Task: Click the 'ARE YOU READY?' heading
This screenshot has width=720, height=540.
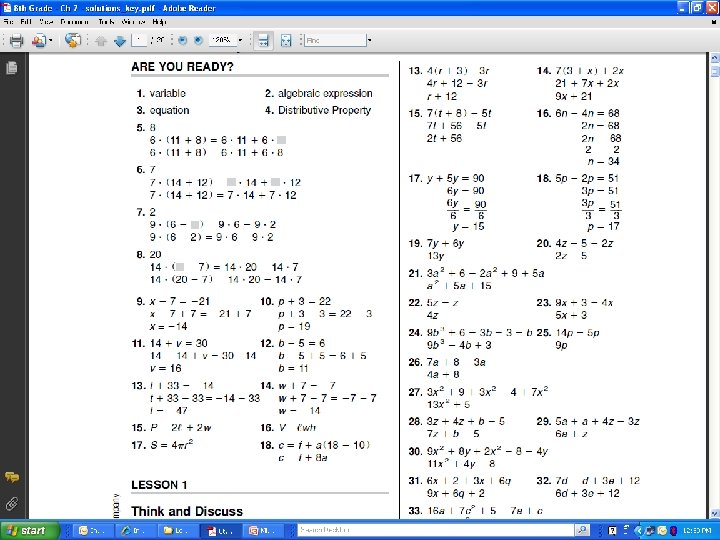Action: coord(182,67)
